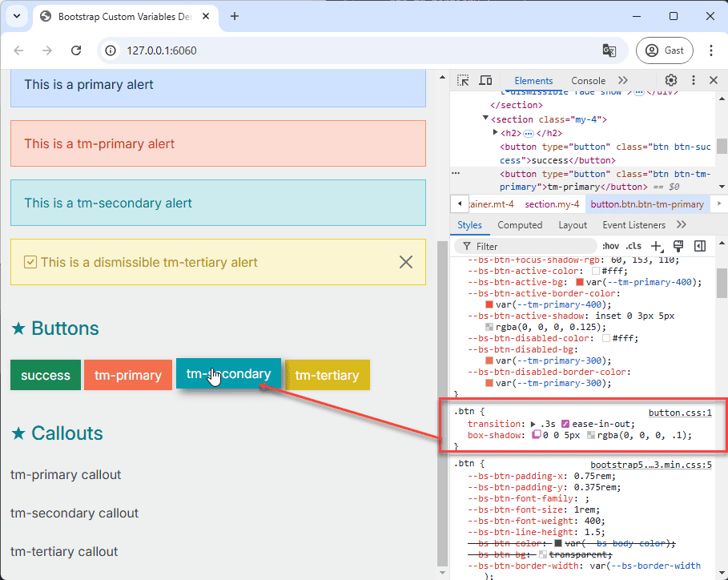
Task: Click the tm-primary button
Action: point(128,375)
